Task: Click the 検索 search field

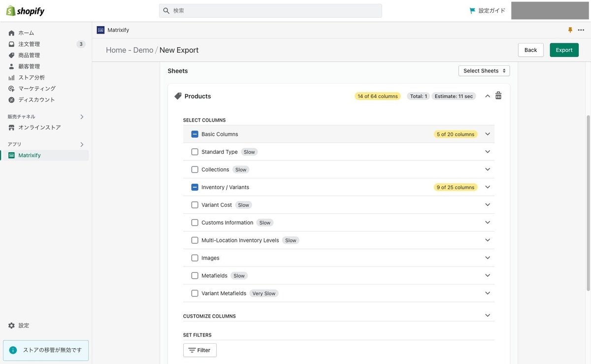Action: click(x=270, y=9)
